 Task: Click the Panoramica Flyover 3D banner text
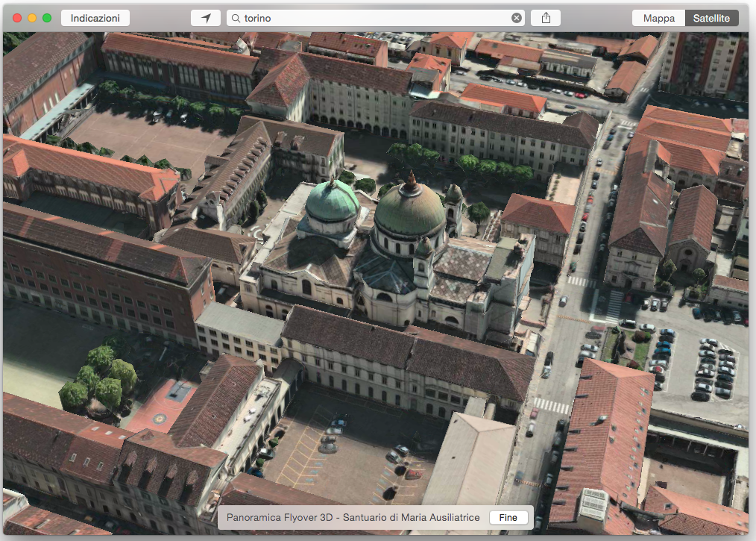click(x=353, y=517)
